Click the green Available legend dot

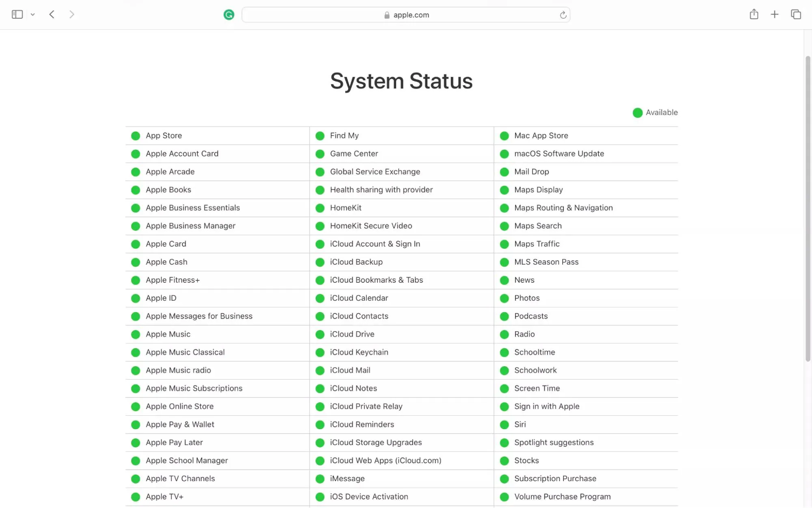[x=638, y=113]
